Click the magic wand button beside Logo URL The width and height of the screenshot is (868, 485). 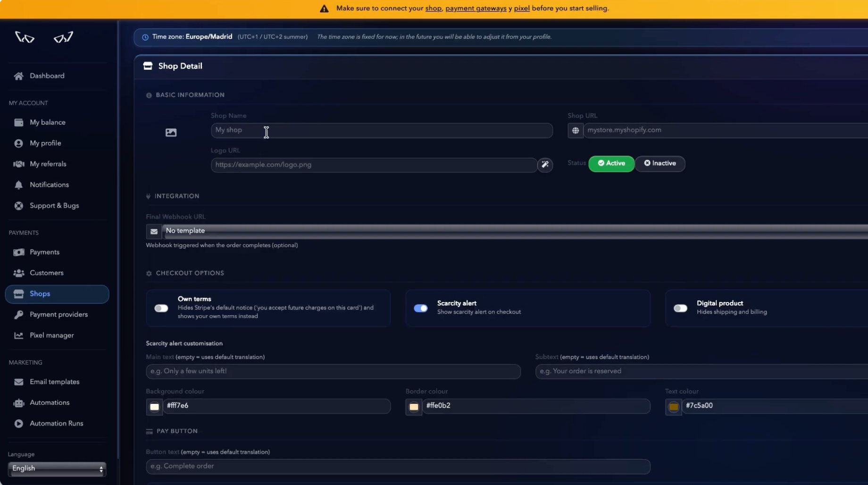coord(545,165)
